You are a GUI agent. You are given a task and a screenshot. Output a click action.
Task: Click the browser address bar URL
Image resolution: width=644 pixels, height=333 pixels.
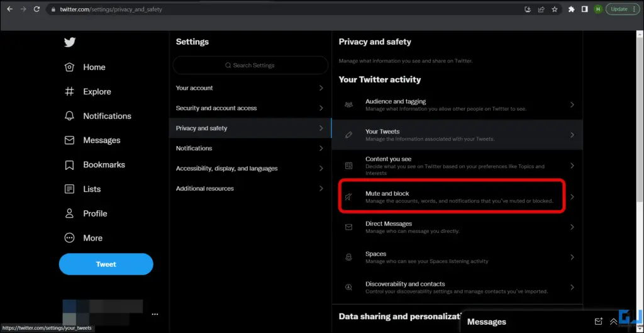111,9
